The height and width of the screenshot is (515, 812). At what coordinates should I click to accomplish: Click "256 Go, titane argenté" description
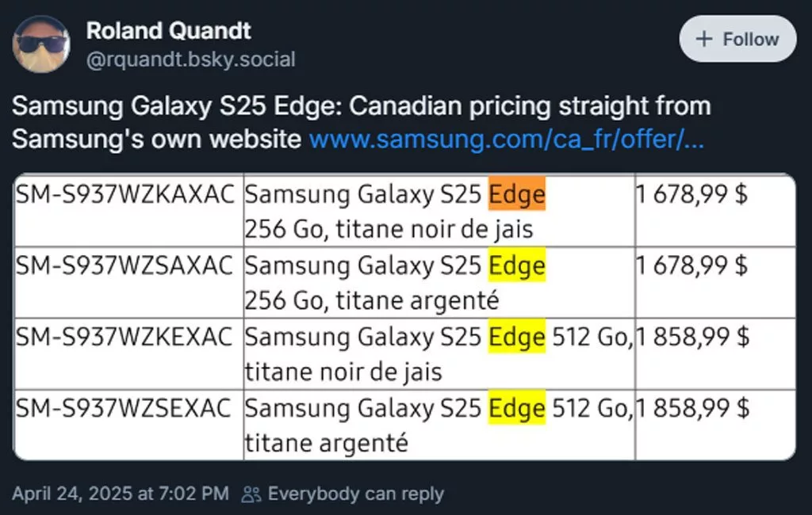coord(372,301)
